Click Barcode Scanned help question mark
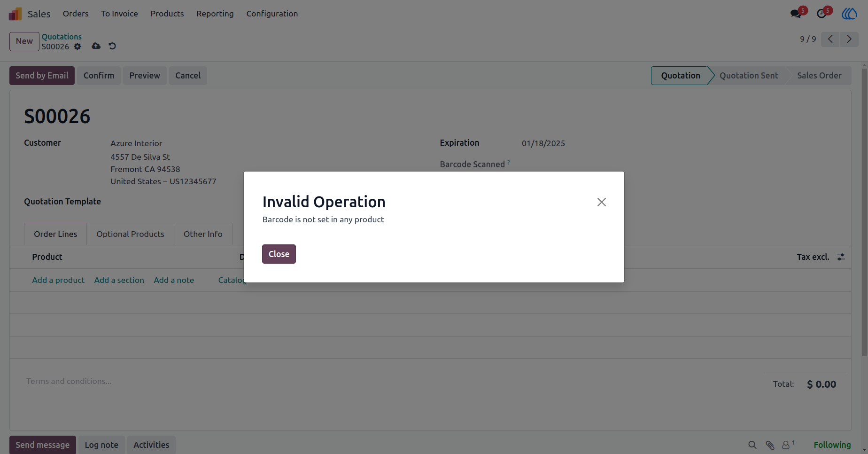The height and width of the screenshot is (454, 868). tap(509, 162)
